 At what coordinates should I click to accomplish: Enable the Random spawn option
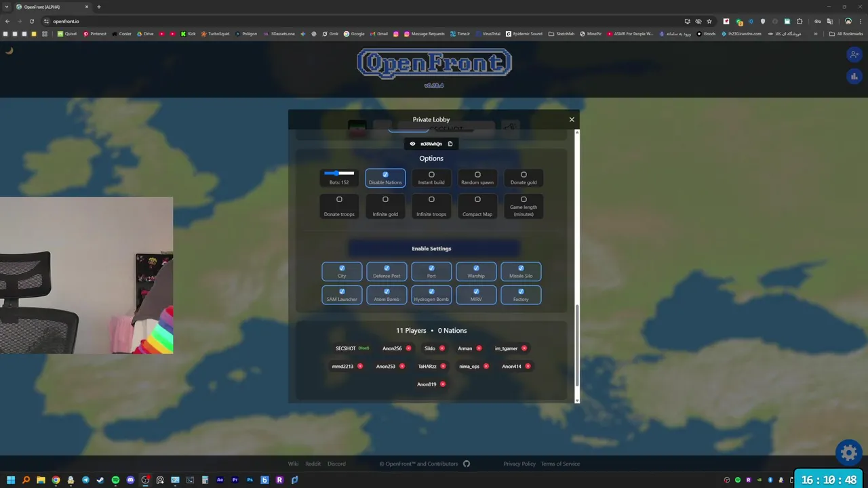click(x=477, y=178)
